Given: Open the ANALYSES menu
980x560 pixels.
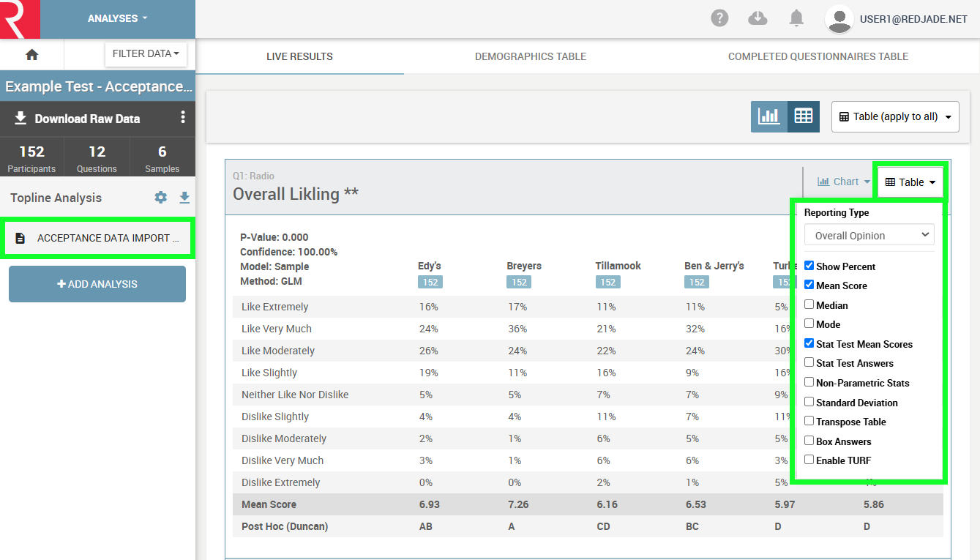Looking at the screenshot, I should click(118, 19).
